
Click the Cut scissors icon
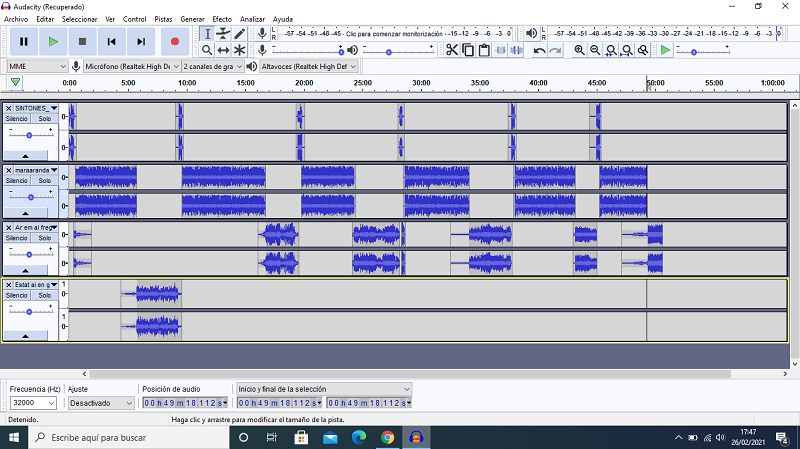coord(452,50)
